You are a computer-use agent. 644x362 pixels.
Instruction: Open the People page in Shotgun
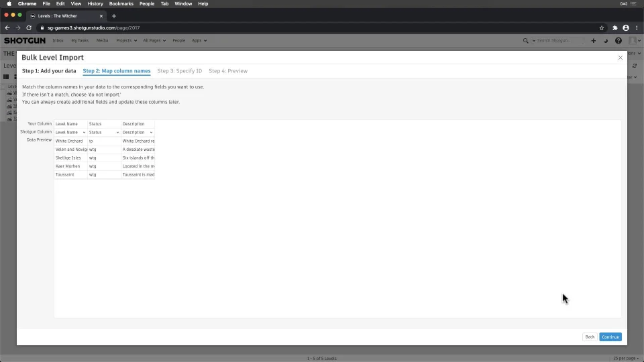click(x=178, y=41)
